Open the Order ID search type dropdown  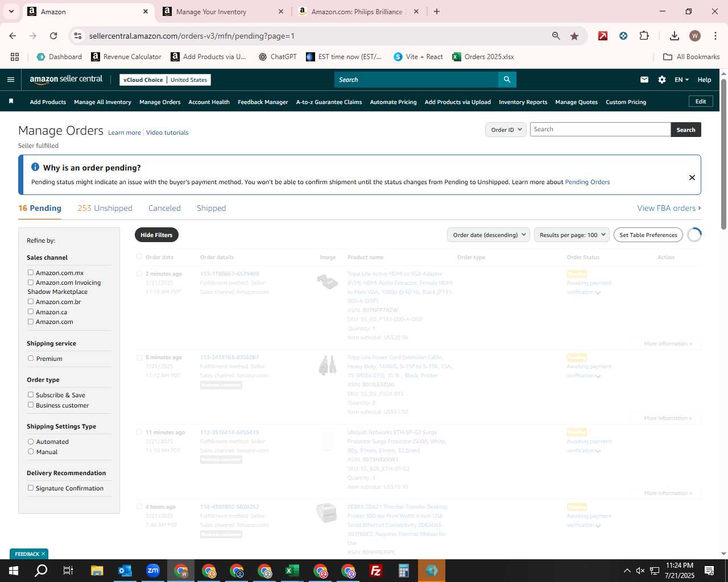[x=506, y=130]
